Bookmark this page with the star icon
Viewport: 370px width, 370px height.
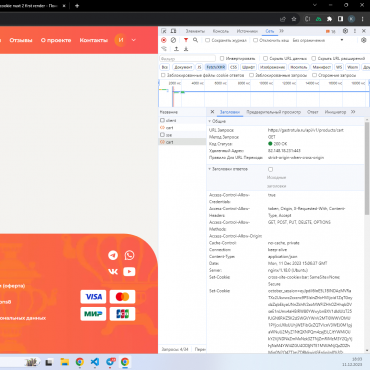[x=294, y=19]
